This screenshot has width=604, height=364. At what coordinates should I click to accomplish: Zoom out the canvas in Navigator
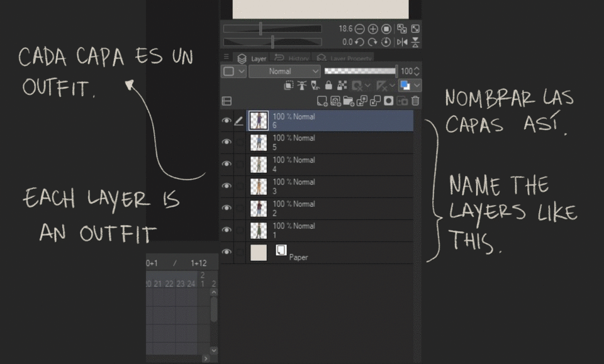tap(359, 29)
